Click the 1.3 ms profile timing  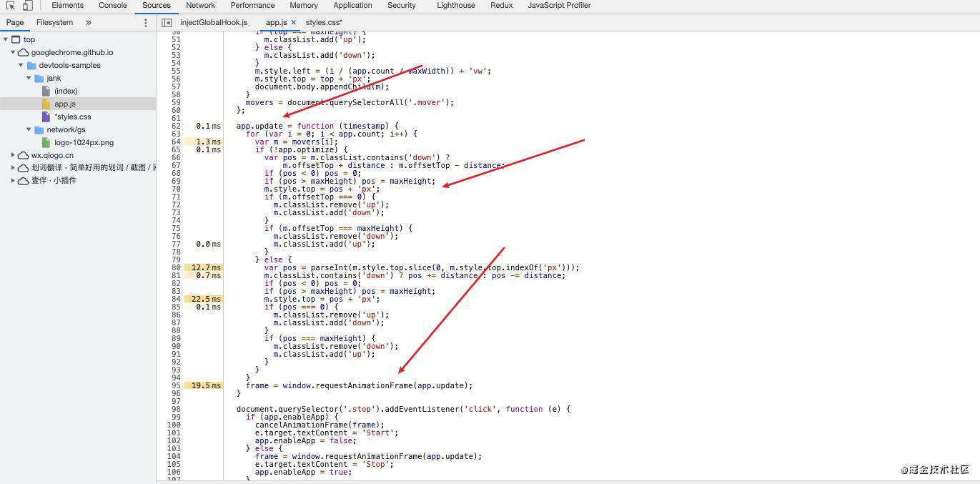pyautogui.click(x=204, y=142)
